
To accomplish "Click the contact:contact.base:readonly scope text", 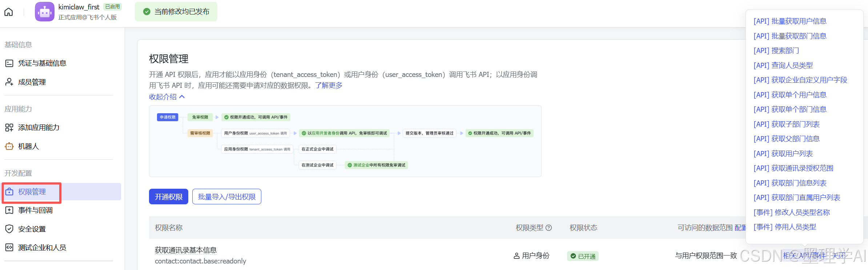I will [200, 261].
